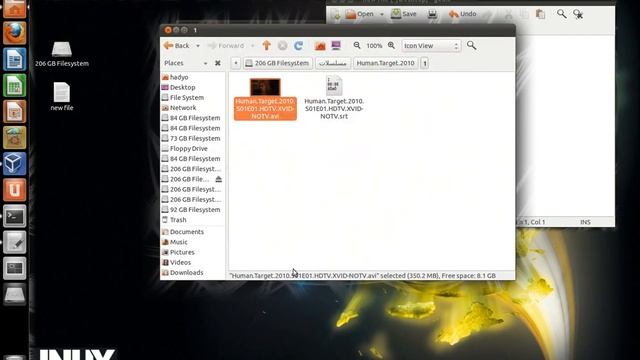Click Undo in the text editor toolbar
The height and width of the screenshot is (360, 640).
(462, 14)
